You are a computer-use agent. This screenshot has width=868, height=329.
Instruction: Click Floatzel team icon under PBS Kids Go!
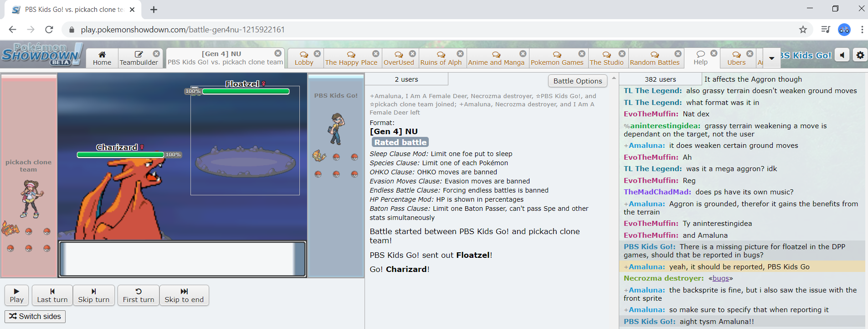318,156
